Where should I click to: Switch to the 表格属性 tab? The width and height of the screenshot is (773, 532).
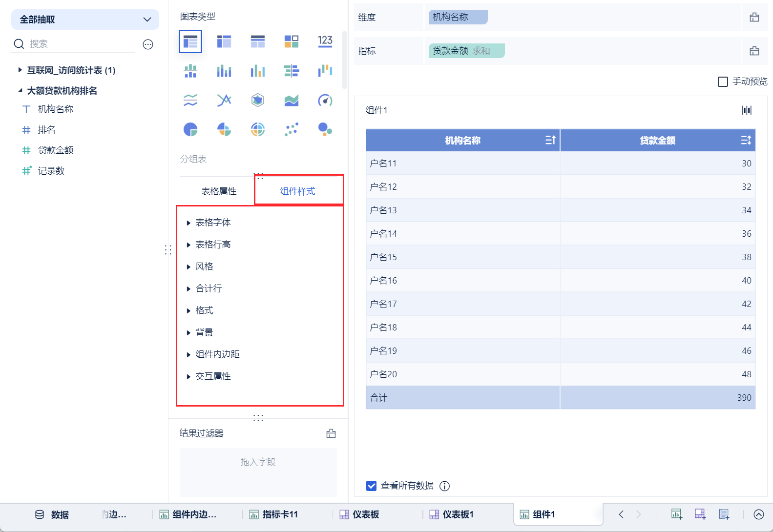pos(219,191)
